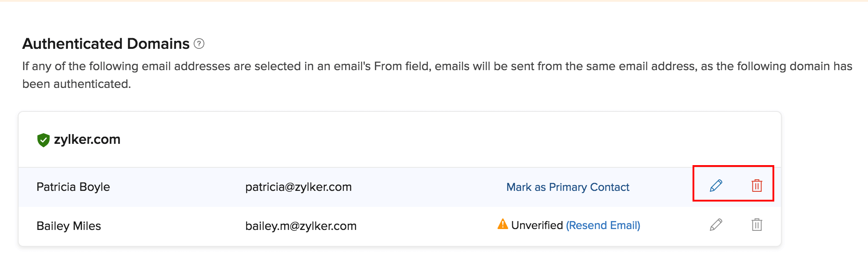
Task: Edit Bailey Miles' sender address
Action: tap(716, 225)
